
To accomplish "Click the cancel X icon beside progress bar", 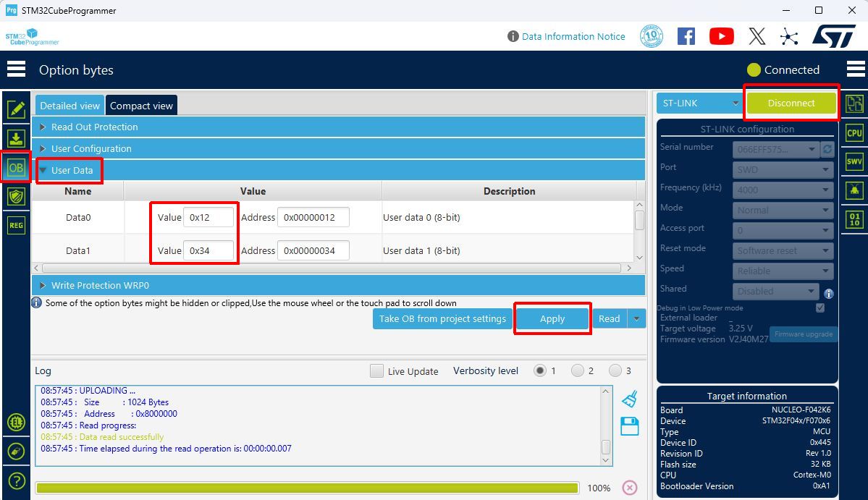I will (629, 487).
